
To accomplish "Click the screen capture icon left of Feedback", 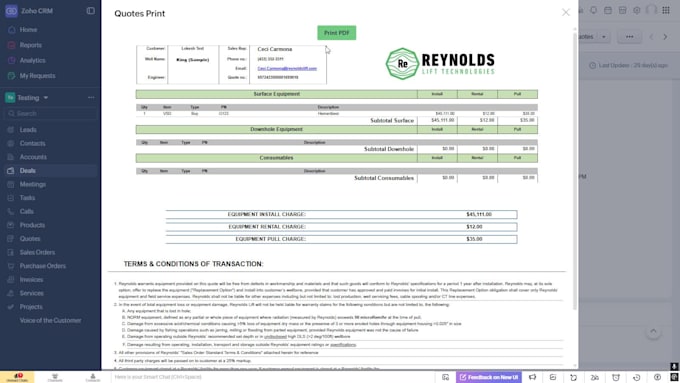I will [445, 377].
